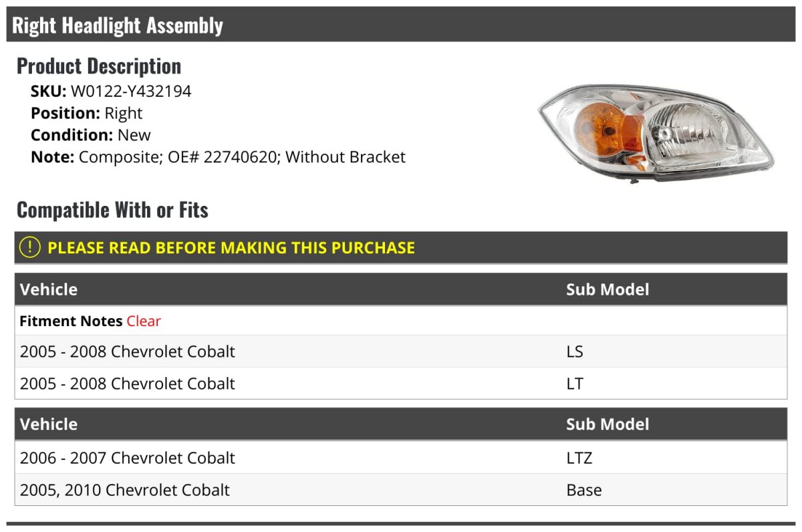Click the SKU W0122-Y432194 text
802x532 pixels.
pyautogui.click(x=111, y=92)
